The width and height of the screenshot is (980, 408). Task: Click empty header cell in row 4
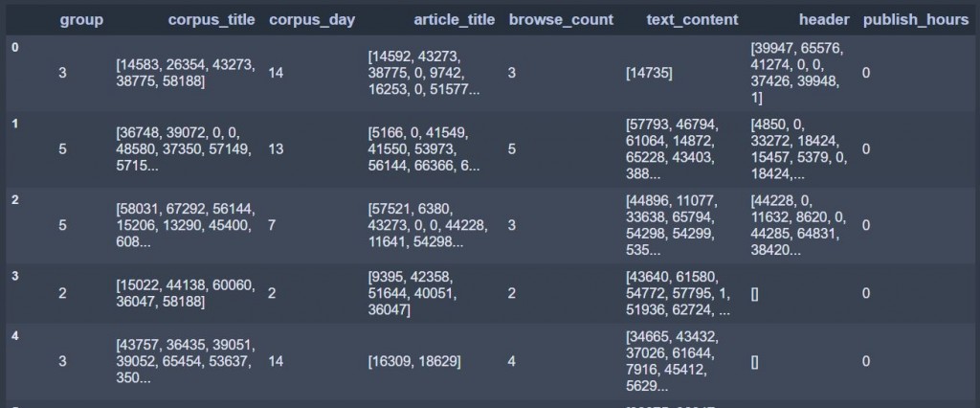754,362
